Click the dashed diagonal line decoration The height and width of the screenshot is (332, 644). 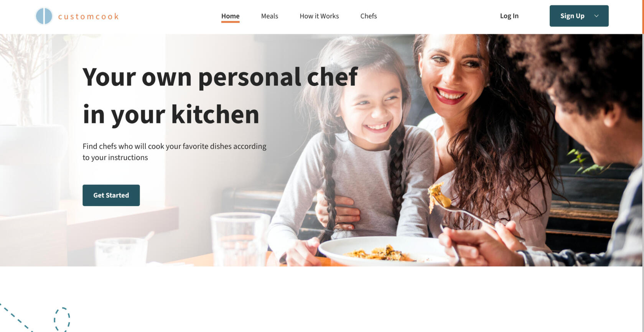point(16,318)
